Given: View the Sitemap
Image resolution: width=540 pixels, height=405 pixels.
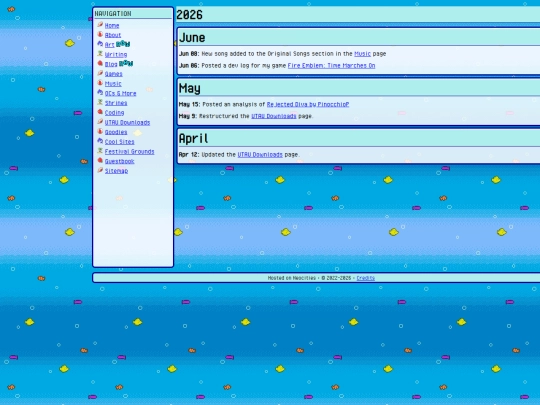Looking at the screenshot, I should click(116, 171).
